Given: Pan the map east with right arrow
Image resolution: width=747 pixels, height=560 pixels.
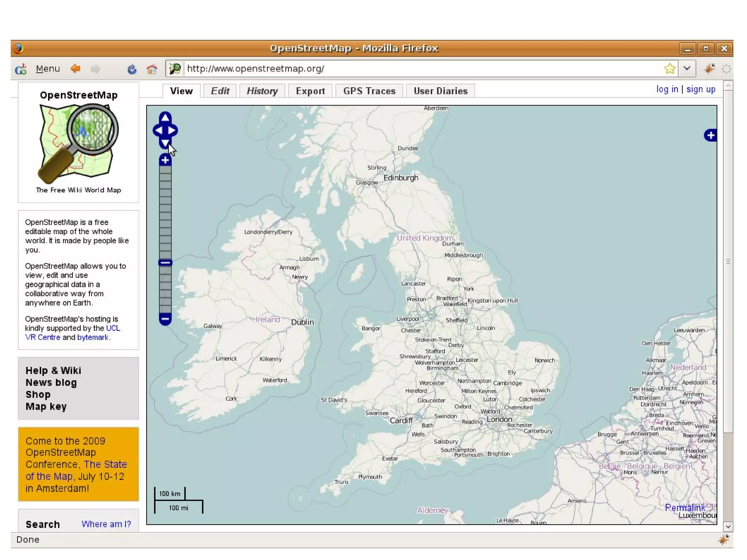Looking at the screenshot, I should 172,130.
